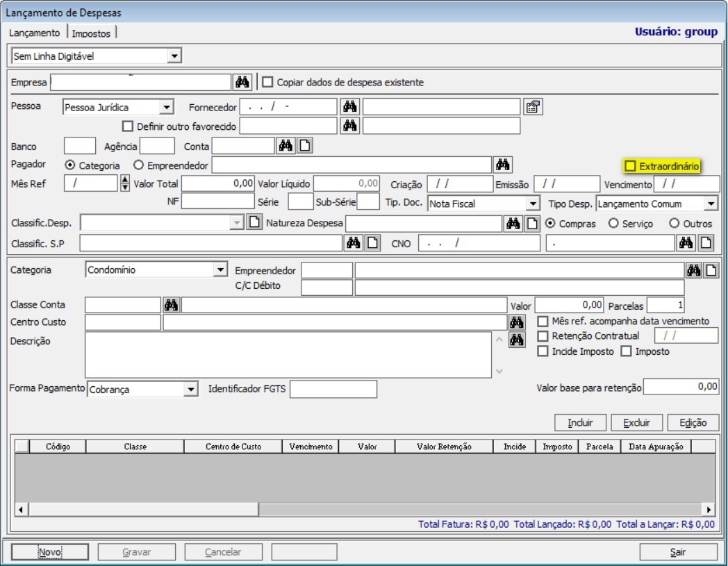Choose the Outros radio option
The width and height of the screenshot is (728, 566).
(674, 224)
